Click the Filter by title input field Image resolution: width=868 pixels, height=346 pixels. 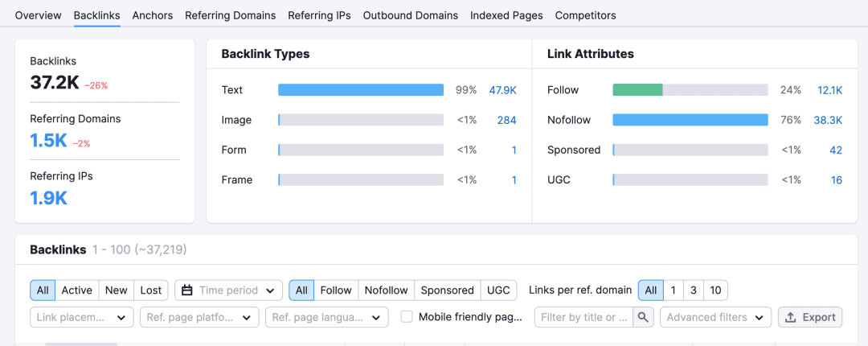click(584, 317)
